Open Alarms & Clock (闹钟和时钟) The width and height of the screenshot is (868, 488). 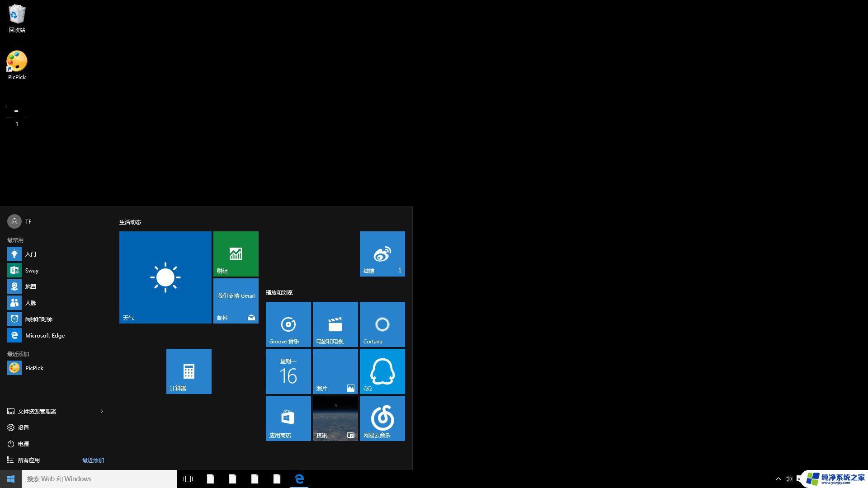56,319
